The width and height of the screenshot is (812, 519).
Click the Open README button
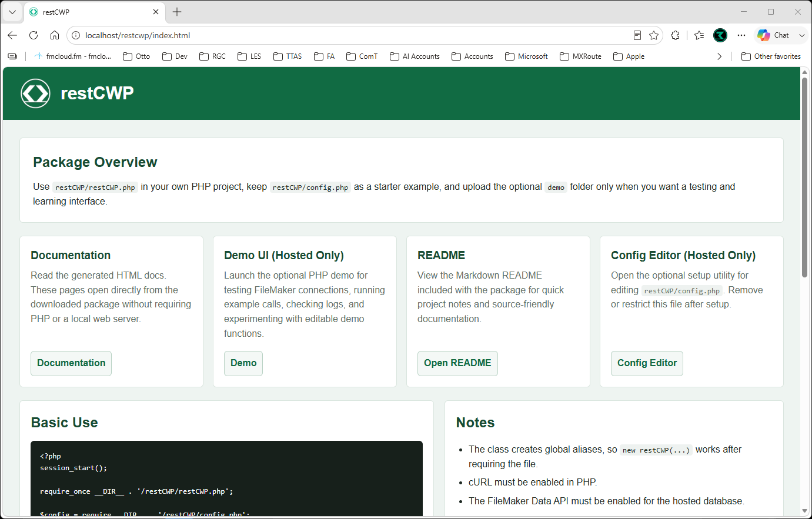(457, 363)
